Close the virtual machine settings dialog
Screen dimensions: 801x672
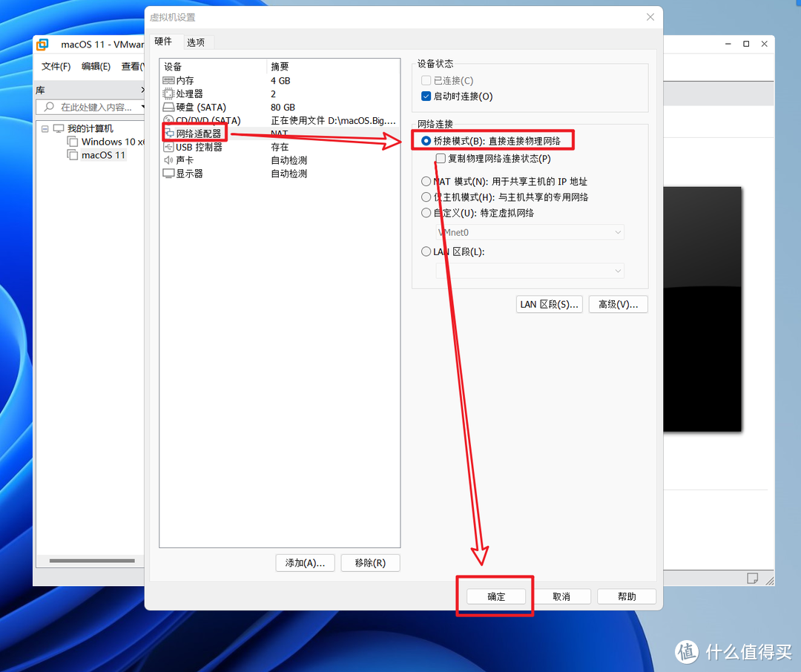650,17
